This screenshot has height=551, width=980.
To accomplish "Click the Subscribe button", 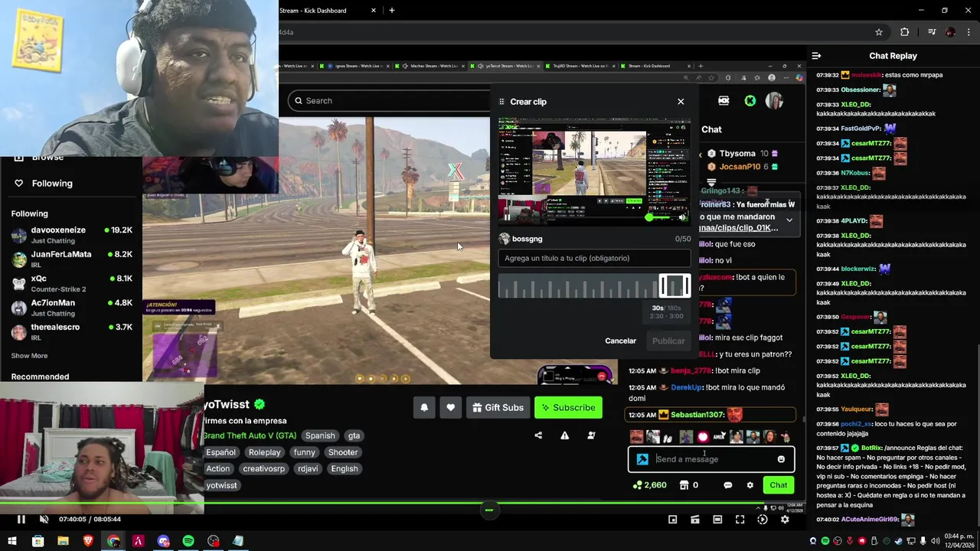I will tap(568, 407).
